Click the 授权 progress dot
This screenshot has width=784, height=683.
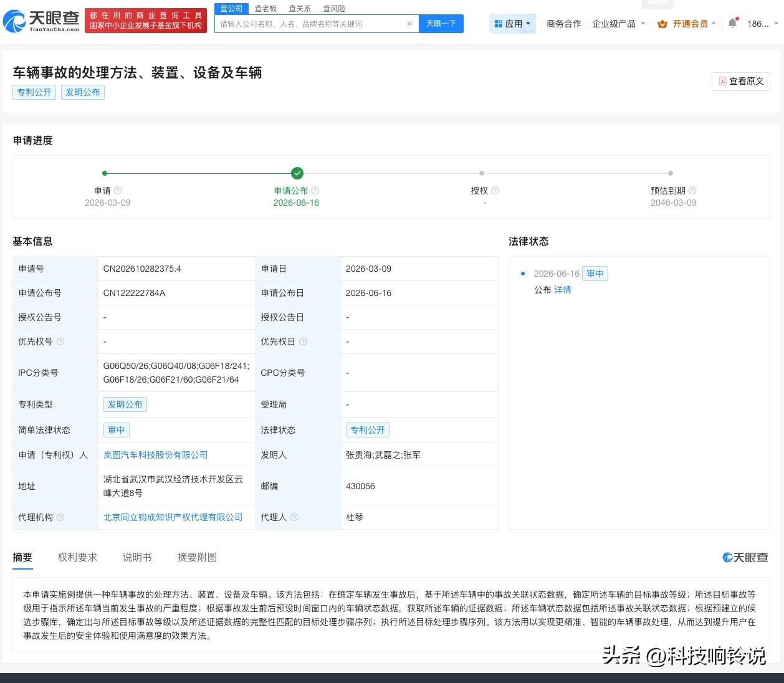482,173
